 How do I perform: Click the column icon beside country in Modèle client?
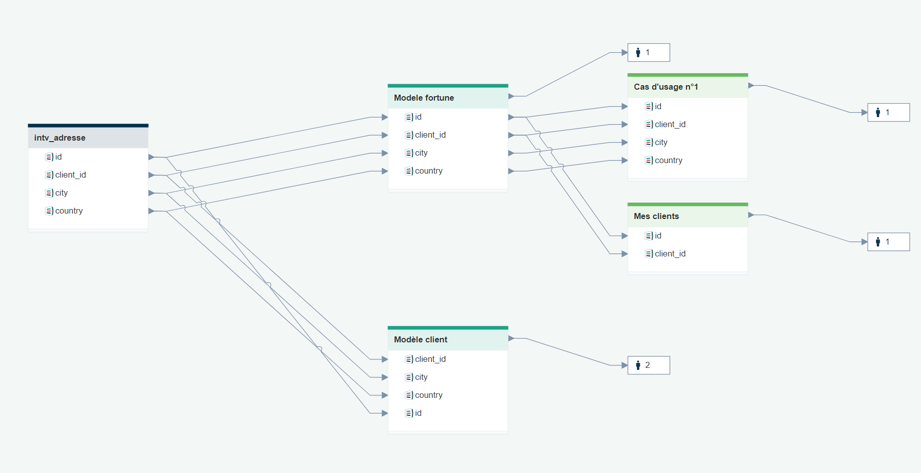click(x=409, y=395)
